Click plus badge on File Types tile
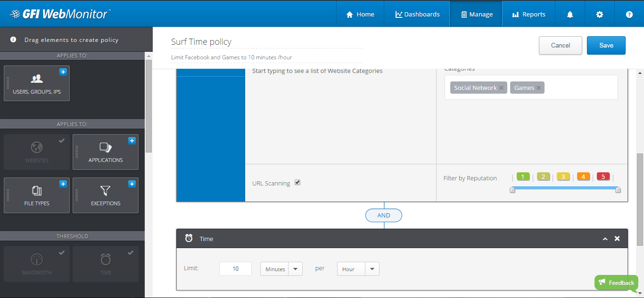This screenshot has height=298, width=644. pyautogui.click(x=63, y=184)
